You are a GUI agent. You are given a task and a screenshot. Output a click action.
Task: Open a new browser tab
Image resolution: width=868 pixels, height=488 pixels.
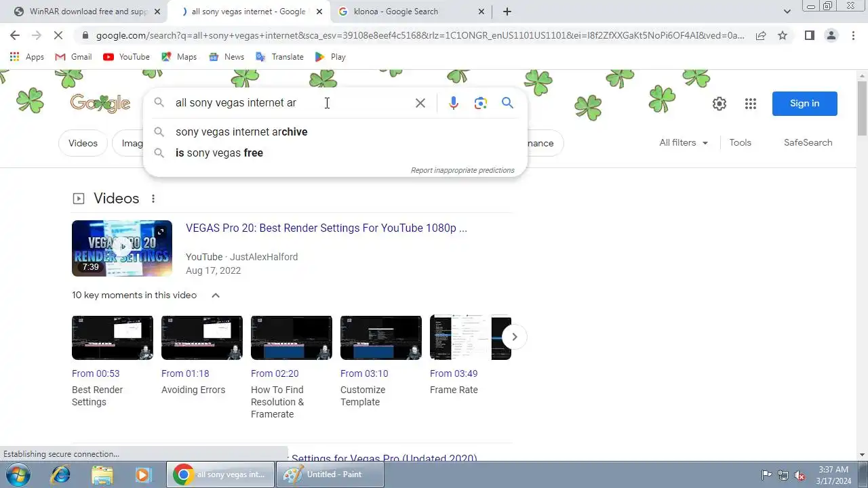pos(507,12)
